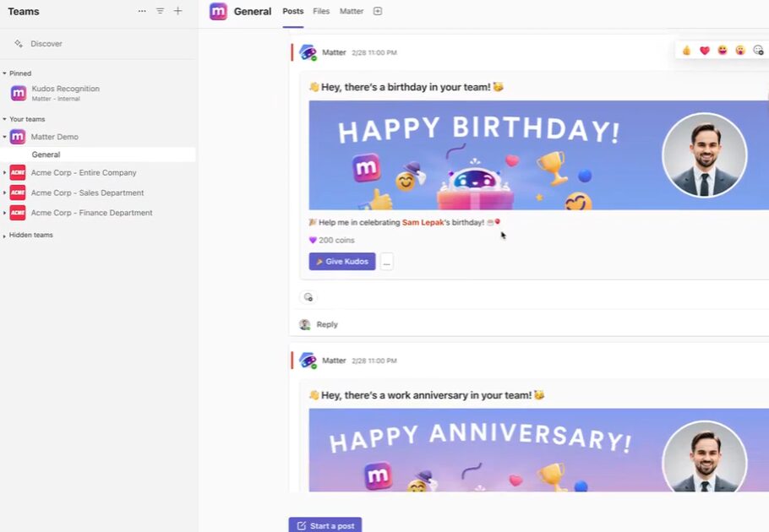Open Acme Corp - Sales Department team
Screen dimensions: 769x532
tap(87, 193)
